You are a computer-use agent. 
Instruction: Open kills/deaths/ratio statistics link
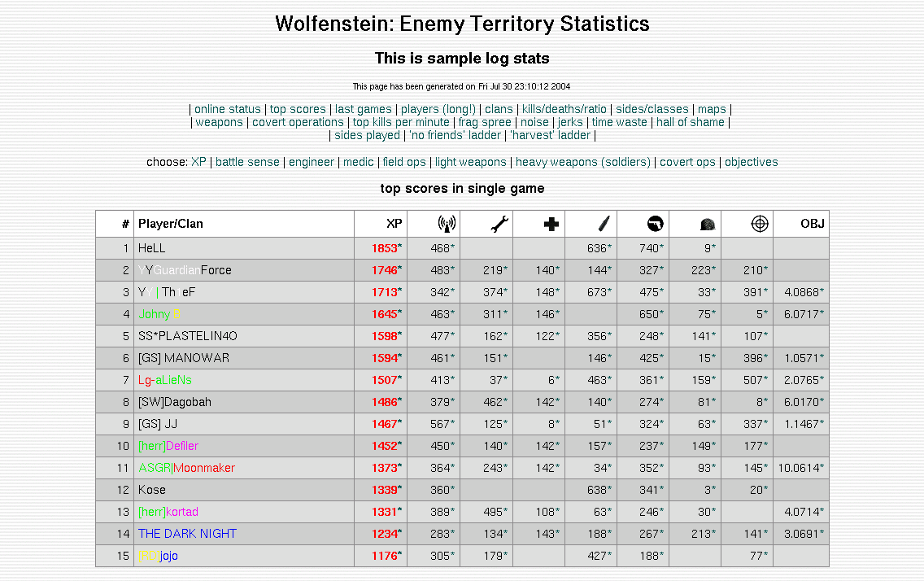(564, 109)
